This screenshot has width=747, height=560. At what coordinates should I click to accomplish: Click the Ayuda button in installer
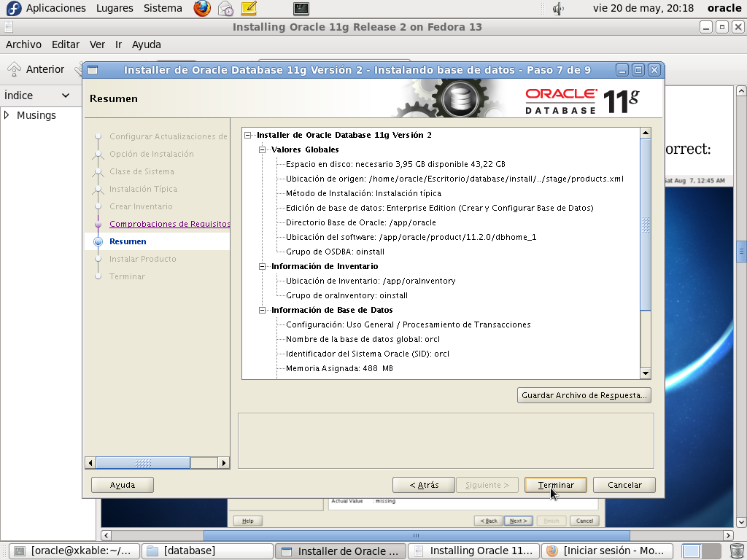coord(123,485)
